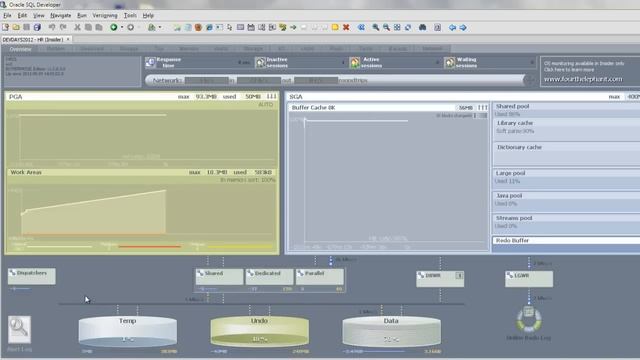The height and width of the screenshot is (360, 640).
Task: Click the Online Redo Log ring icon
Action: point(529,320)
